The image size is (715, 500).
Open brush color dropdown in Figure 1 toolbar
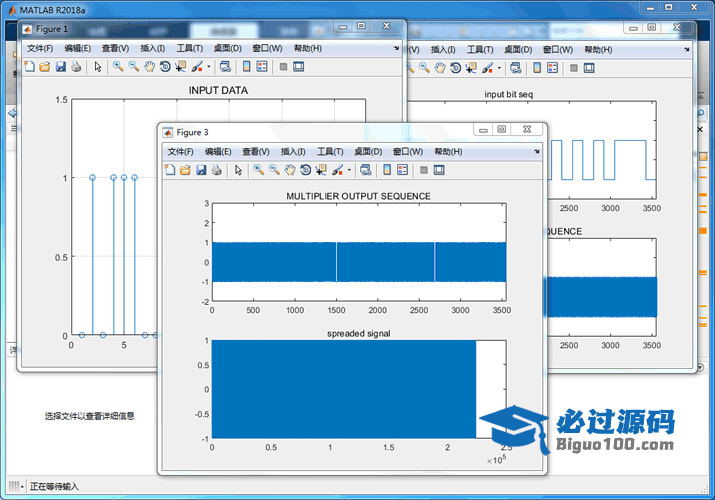(209, 67)
